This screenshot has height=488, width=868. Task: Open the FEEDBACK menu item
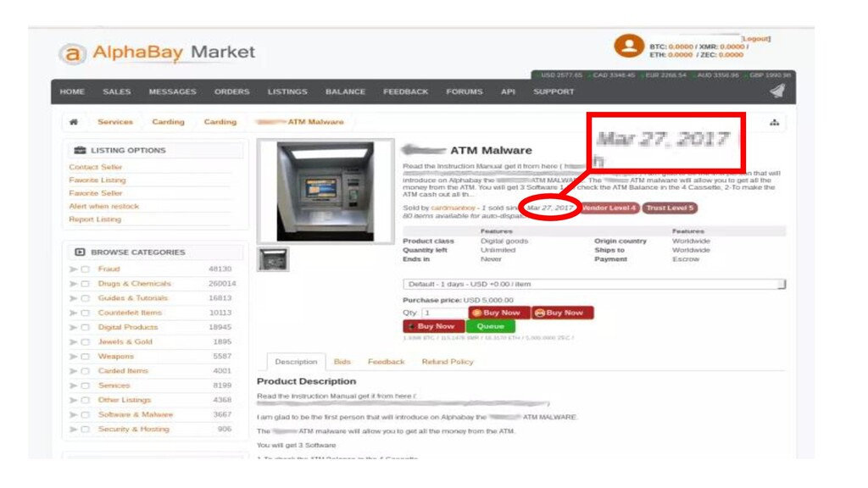(x=406, y=91)
